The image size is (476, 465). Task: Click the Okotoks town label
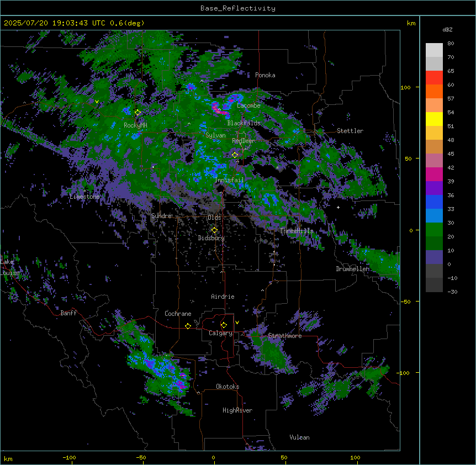[228, 387]
